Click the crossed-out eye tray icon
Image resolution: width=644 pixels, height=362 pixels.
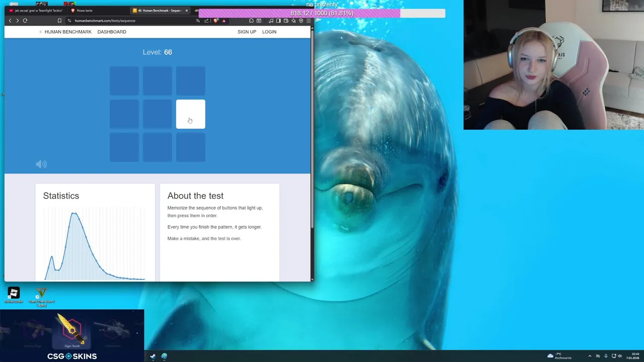[x=598, y=356]
